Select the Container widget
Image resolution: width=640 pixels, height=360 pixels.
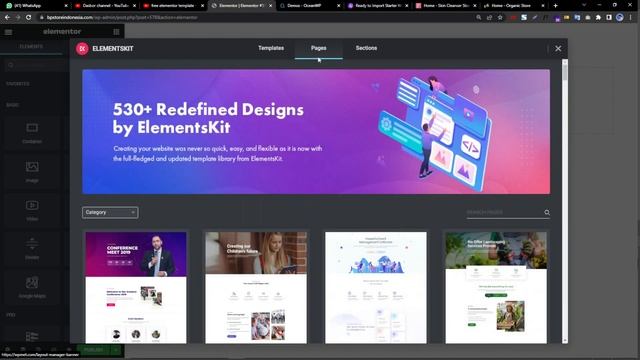pyautogui.click(x=32, y=133)
